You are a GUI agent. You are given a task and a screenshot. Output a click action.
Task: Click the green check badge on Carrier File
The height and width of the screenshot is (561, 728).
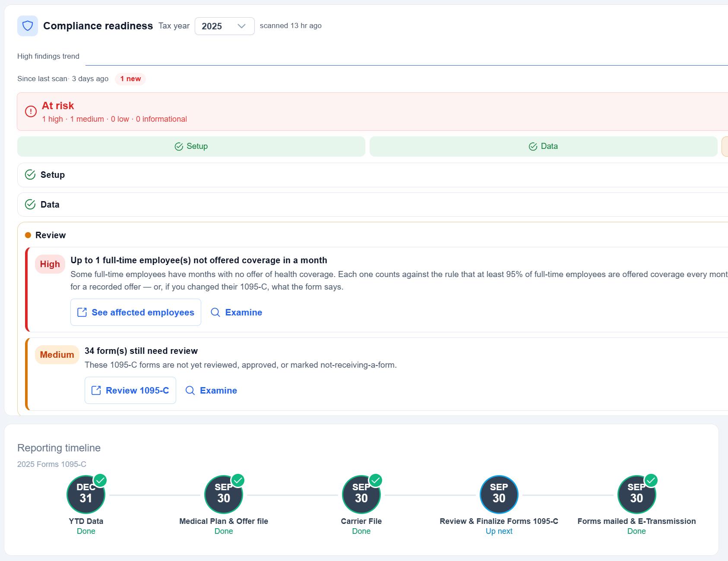[376, 480]
